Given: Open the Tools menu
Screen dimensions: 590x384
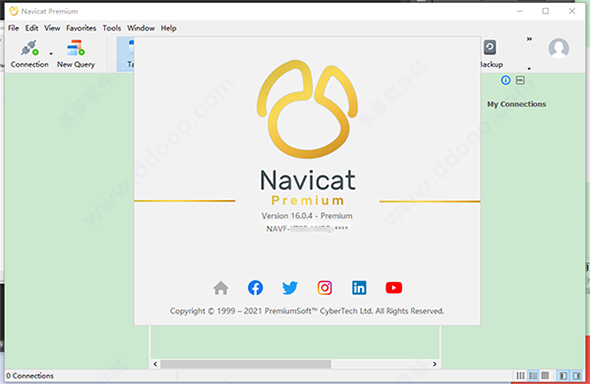Looking at the screenshot, I should point(112,28).
